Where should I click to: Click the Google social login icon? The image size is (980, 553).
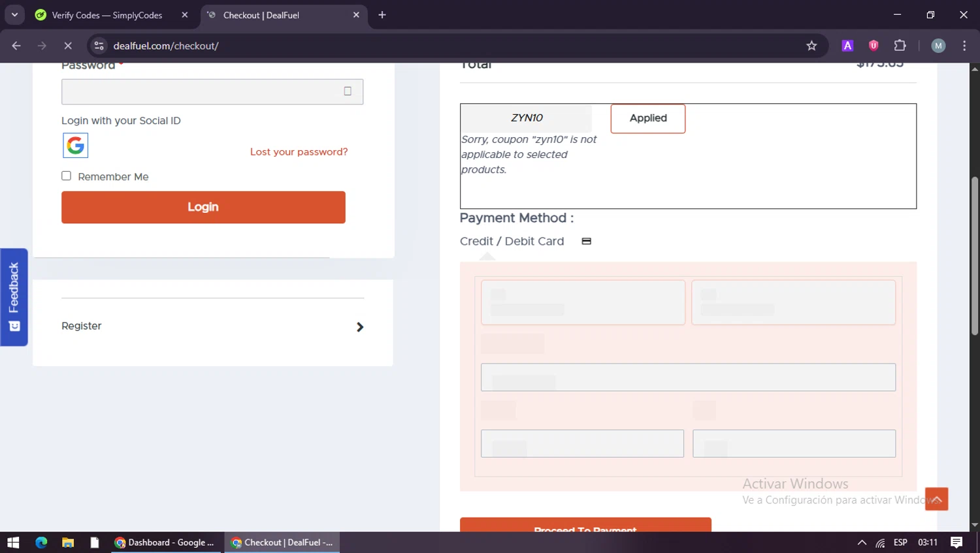[75, 146]
